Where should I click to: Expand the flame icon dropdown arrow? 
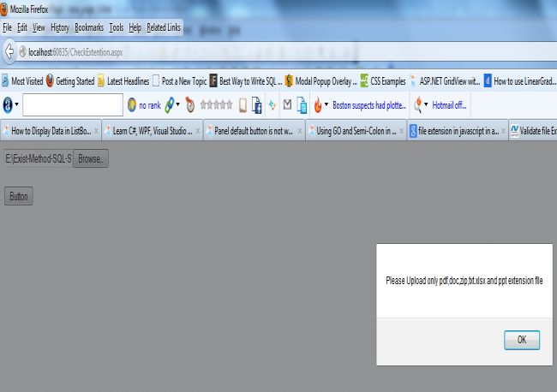[326, 104]
